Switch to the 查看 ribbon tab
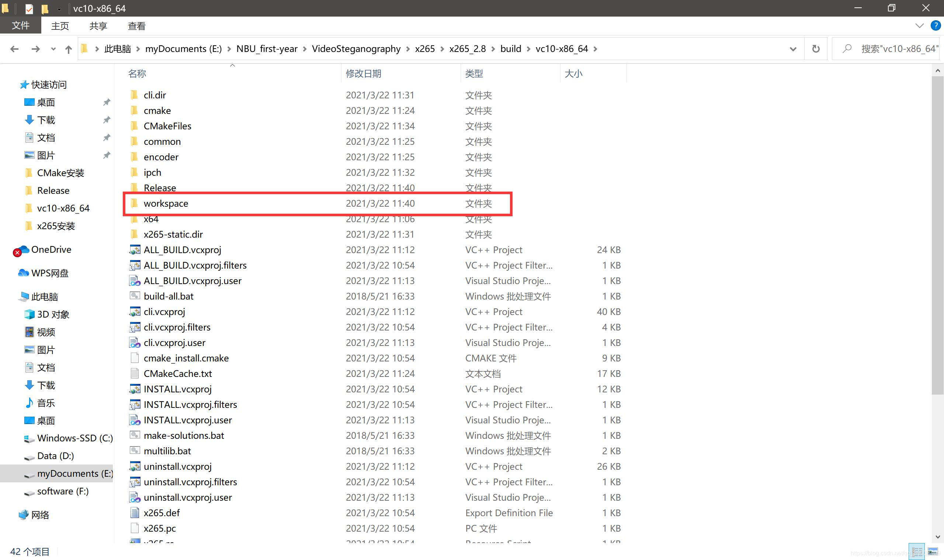Viewport: 944px width, 560px height. tap(136, 26)
